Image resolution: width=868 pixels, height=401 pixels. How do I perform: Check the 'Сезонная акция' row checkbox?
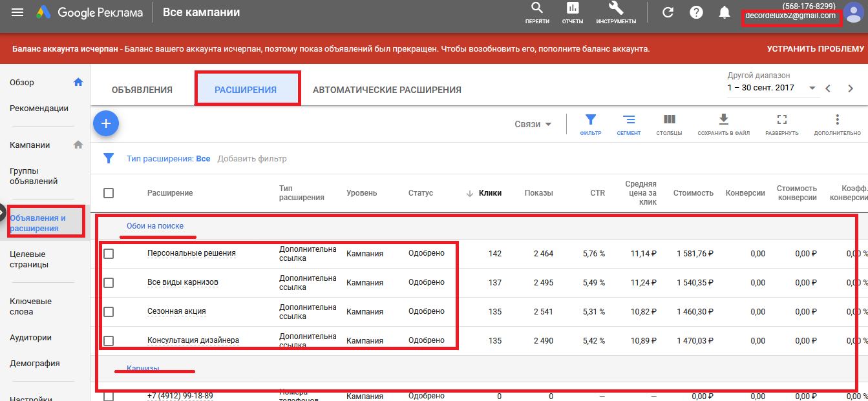109,311
